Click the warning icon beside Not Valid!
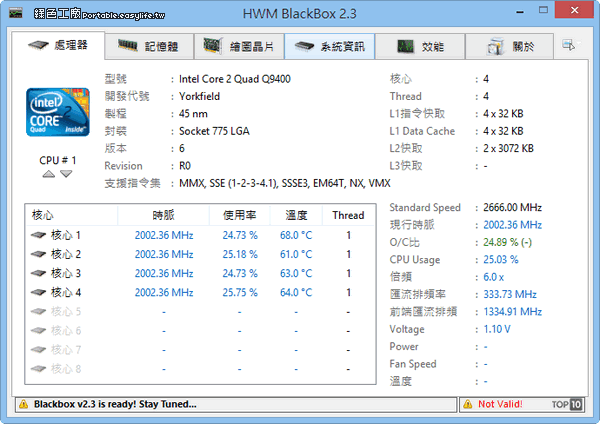This screenshot has height=424, width=600. click(468, 404)
